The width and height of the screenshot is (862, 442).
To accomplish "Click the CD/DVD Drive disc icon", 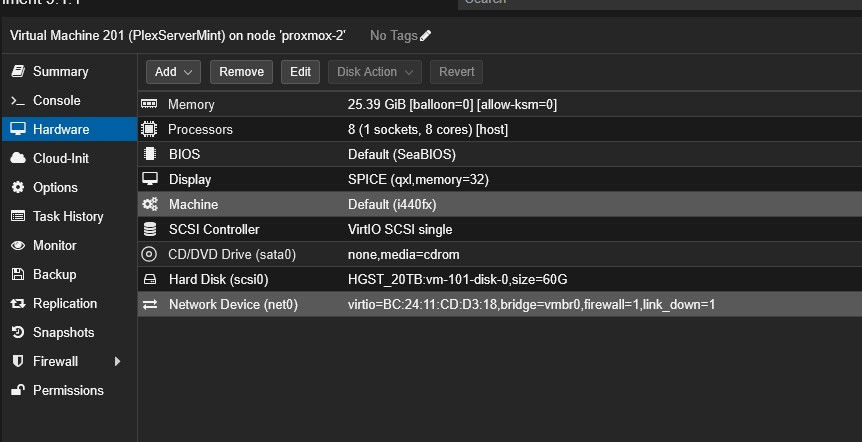I will [149, 254].
